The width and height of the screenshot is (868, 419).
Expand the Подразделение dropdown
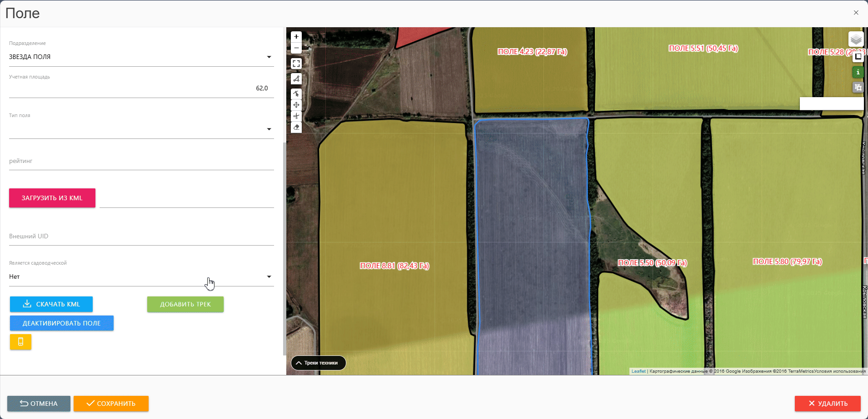tap(269, 57)
